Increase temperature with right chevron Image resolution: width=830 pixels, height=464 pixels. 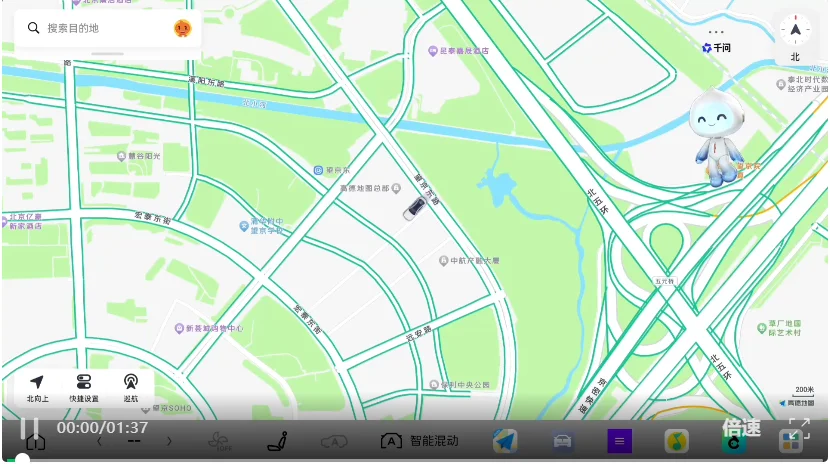[x=169, y=441]
